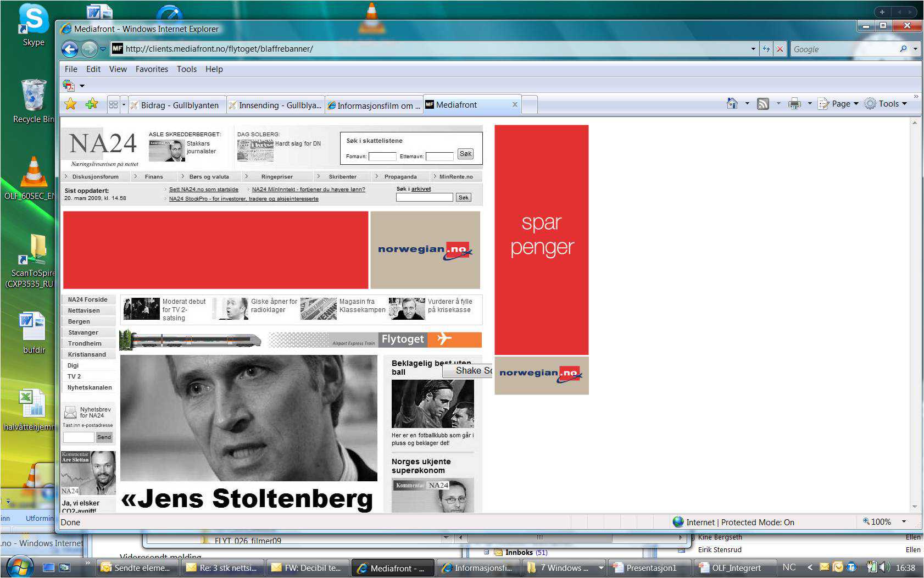Click the browser Back arrow button
This screenshot has height=578, width=924.
[70, 49]
